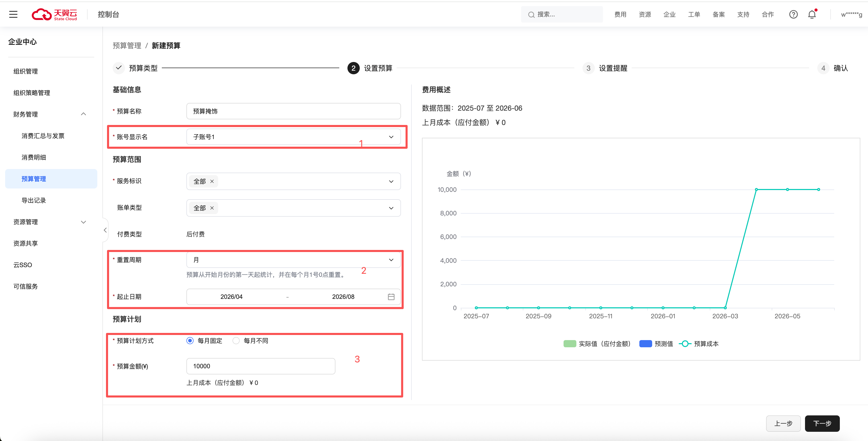
Task: Select the 每月固定 radio option
Action: click(190, 341)
